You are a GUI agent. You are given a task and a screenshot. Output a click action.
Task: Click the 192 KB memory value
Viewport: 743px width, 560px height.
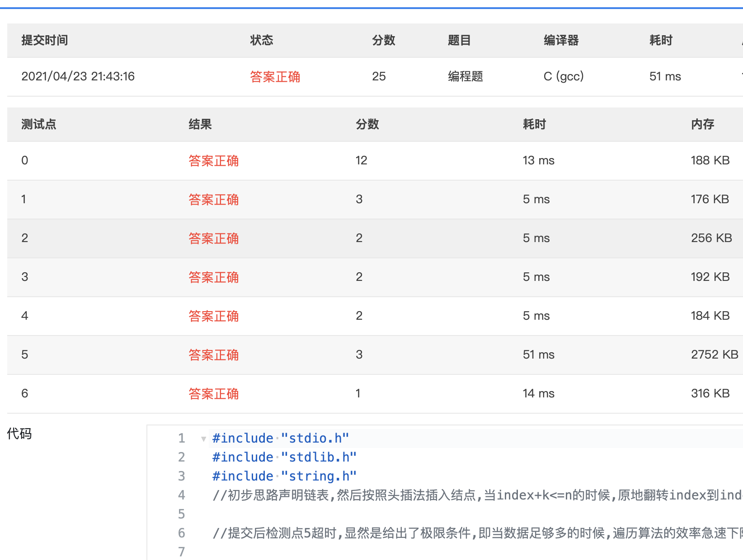coord(710,277)
